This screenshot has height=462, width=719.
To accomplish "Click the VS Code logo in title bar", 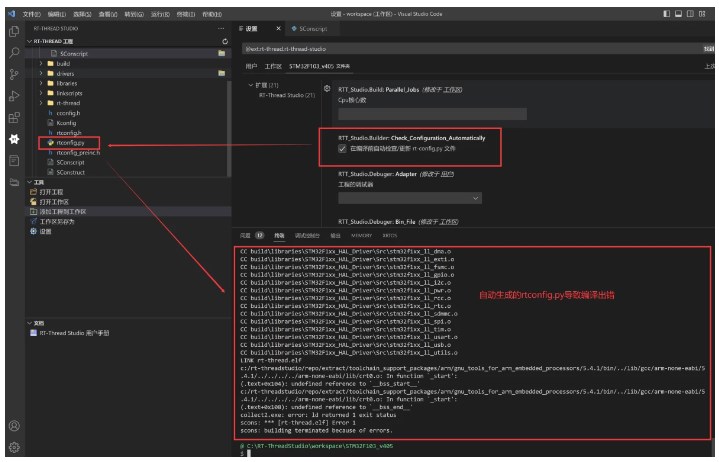I will pyautogui.click(x=12, y=14).
